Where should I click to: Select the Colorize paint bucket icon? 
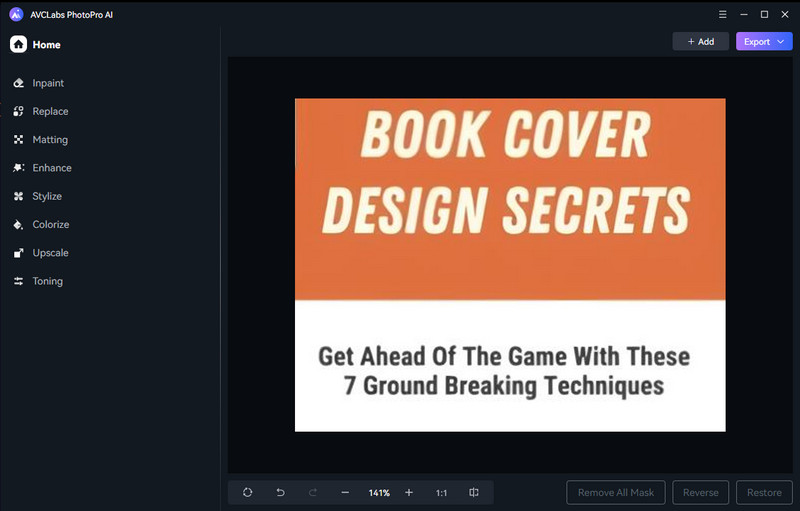coord(18,224)
